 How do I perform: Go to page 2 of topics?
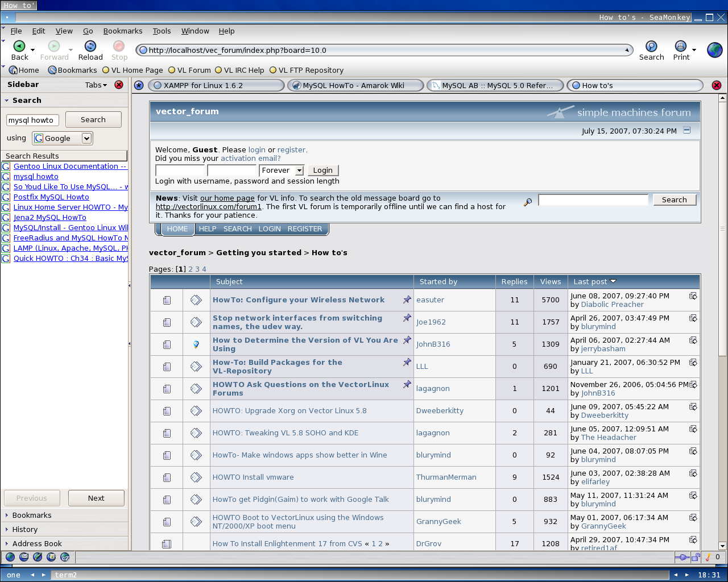click(191, 269)
